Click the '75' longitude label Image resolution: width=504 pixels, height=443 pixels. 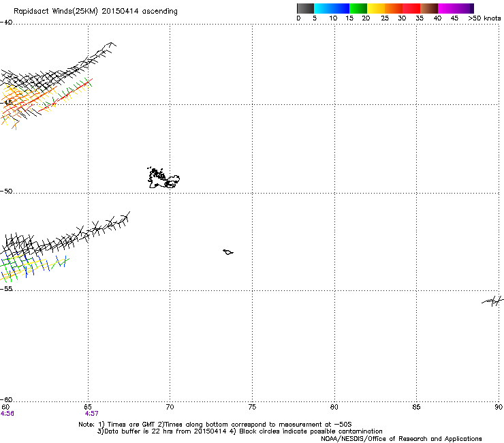point(252,407)
